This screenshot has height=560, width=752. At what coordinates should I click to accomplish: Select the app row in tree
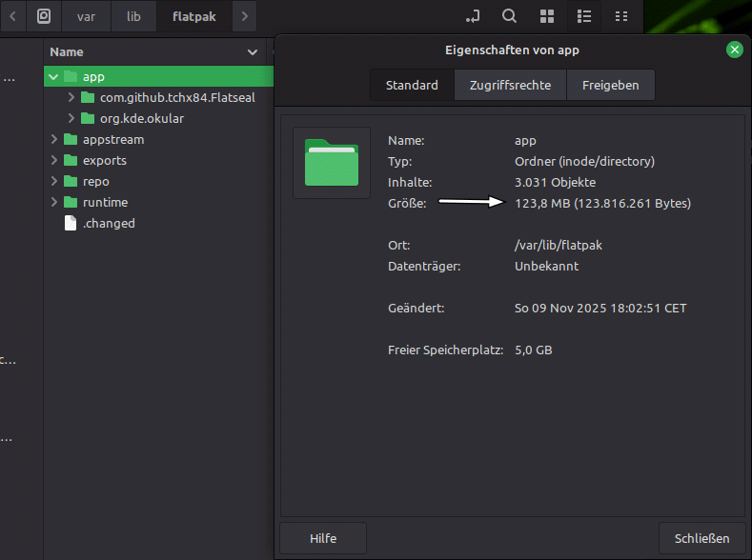pyautogui.click(x=159, y=76)
